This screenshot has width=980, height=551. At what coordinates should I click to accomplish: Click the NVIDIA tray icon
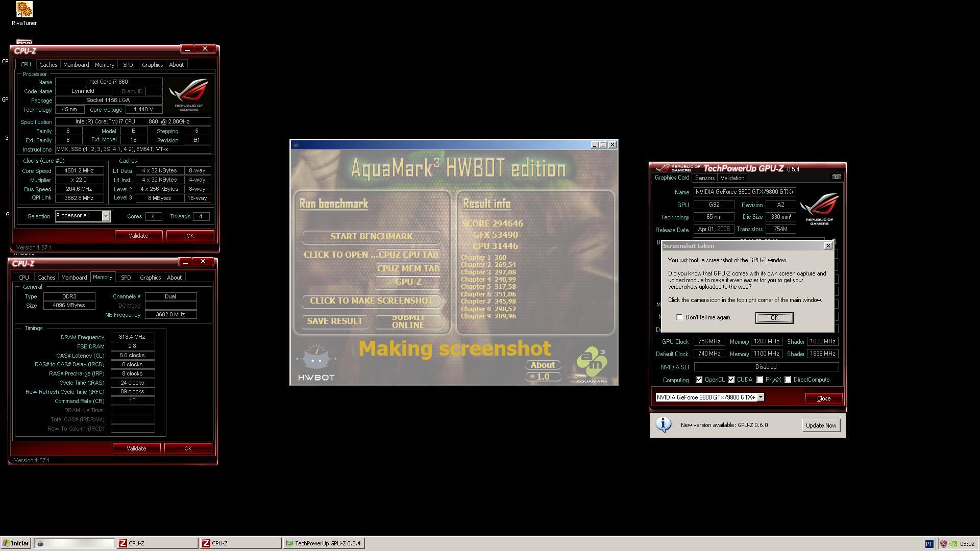953,544
